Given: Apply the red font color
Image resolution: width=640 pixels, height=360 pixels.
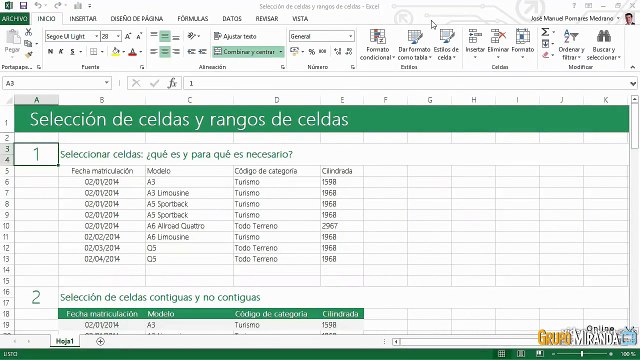Looking at the screenshot, I should [x=132, y=51].
